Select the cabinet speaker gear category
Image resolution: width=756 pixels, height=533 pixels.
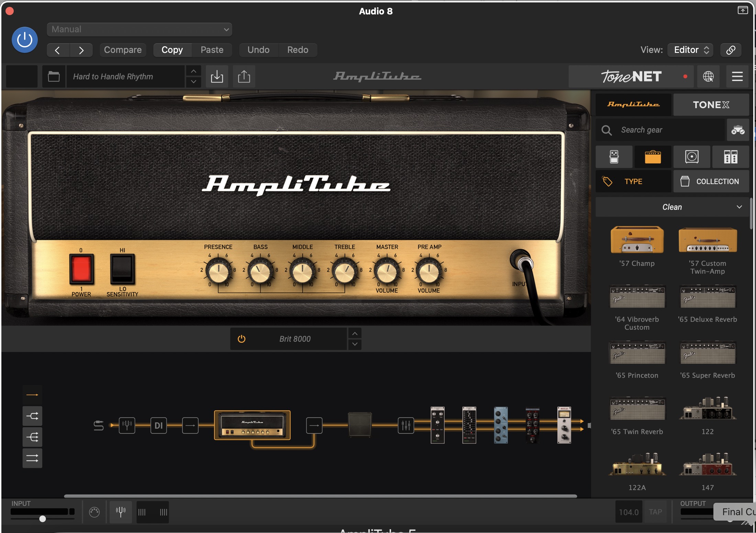[692, 157]
